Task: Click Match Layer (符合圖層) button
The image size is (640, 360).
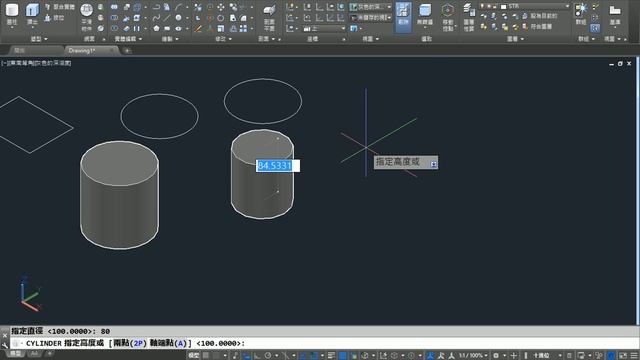Action: click(537, 27)
